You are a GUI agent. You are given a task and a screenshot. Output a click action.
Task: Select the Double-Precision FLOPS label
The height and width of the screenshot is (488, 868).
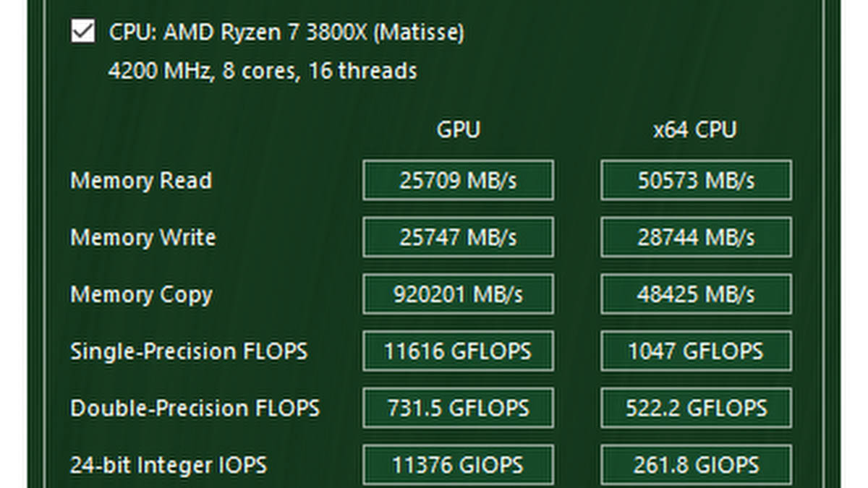195,408
